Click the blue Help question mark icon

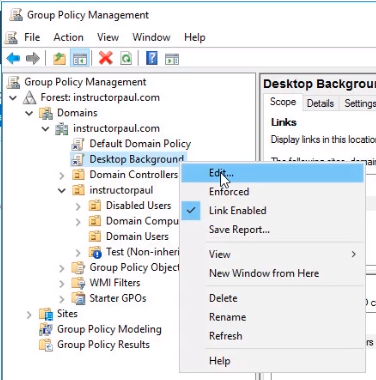152,59
